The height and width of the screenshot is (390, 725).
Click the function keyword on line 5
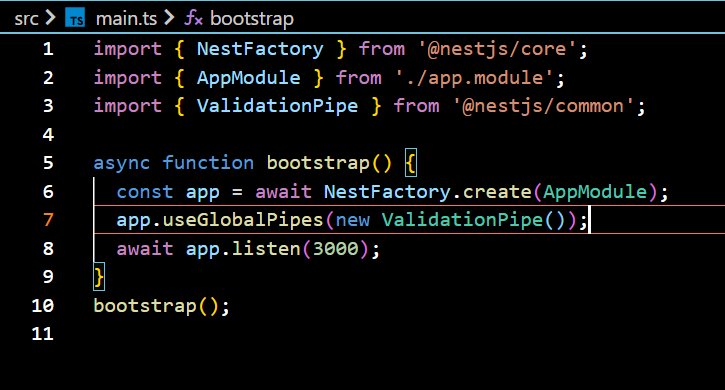(x=208, y=163)
